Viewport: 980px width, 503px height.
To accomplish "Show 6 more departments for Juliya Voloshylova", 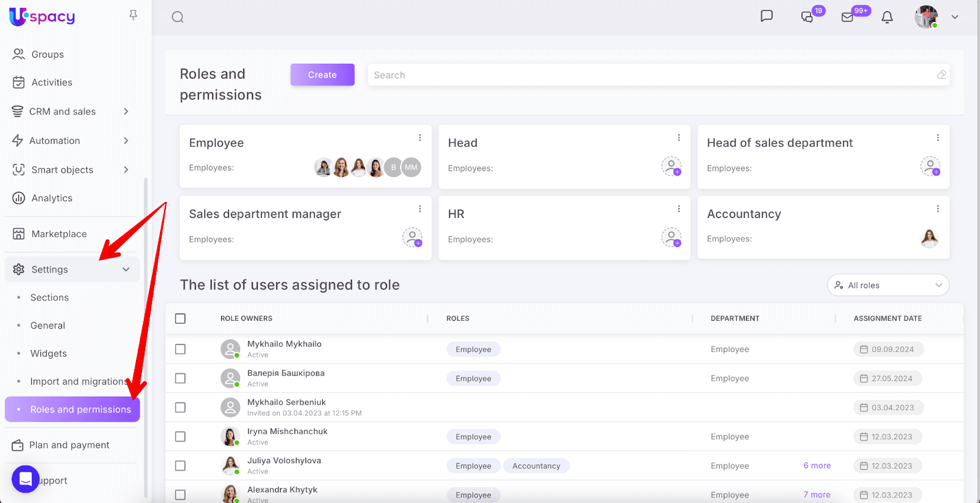I will pos(817,466).
